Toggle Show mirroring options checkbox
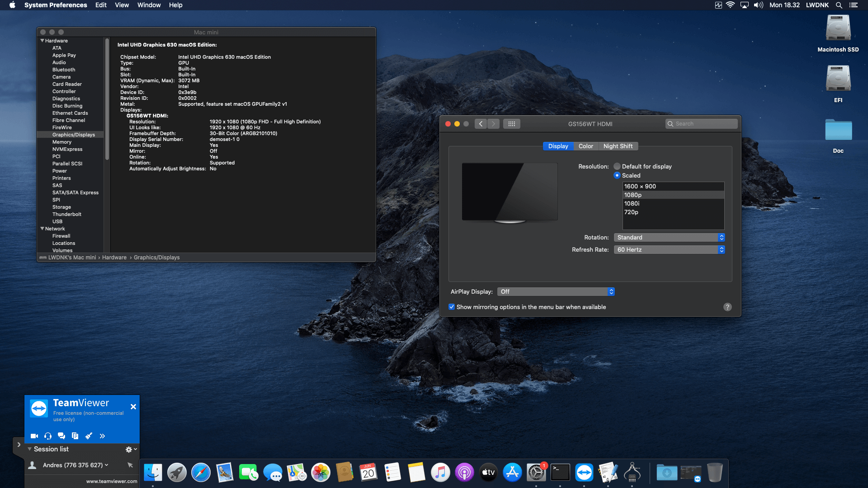Screen dimensions: 868x488 tap(451, 307)
